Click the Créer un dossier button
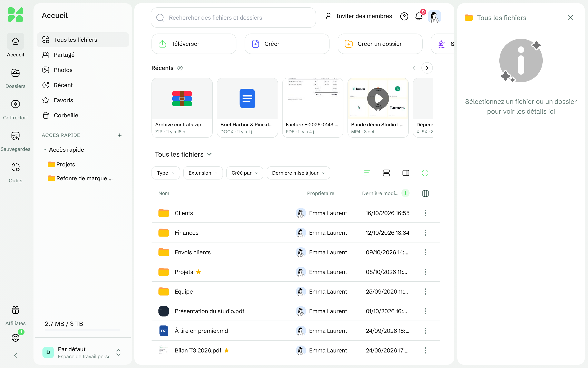 point(380,44)
